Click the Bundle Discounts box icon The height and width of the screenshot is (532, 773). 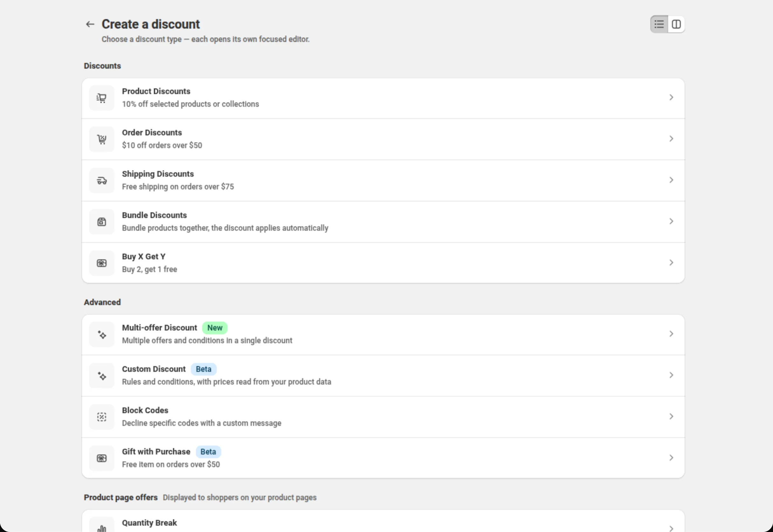point(102,222)
